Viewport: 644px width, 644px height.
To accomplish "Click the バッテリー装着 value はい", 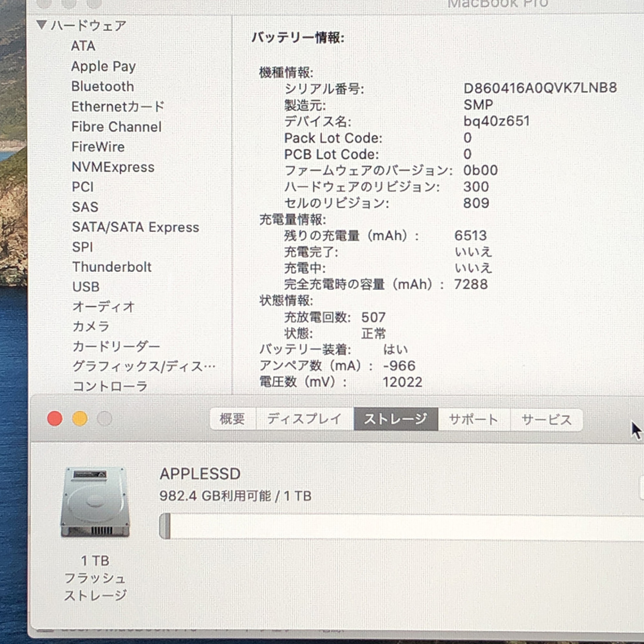I will pos(395,349).
